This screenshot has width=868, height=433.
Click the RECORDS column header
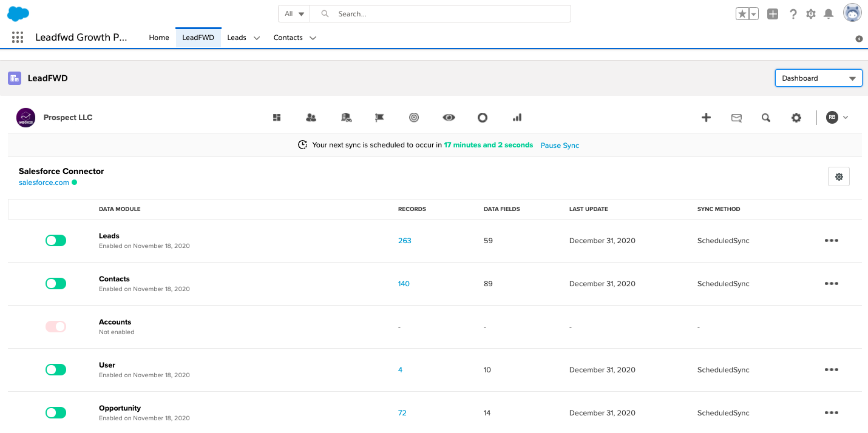coord(412,209)
